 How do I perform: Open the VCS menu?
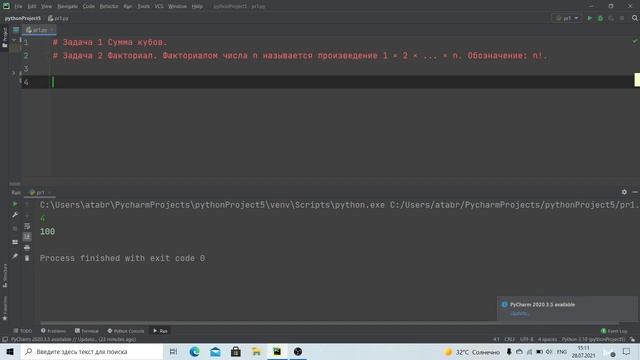(159, 7)
